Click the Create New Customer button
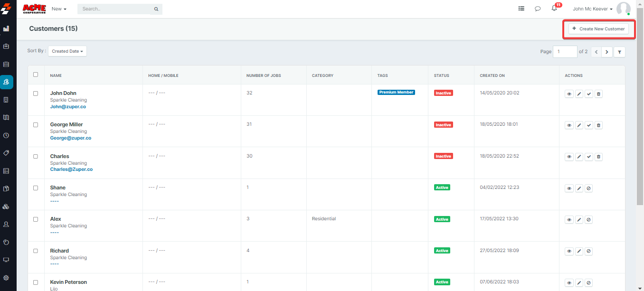Viewport: 644px width, 291px height. (x=598, y=29)
